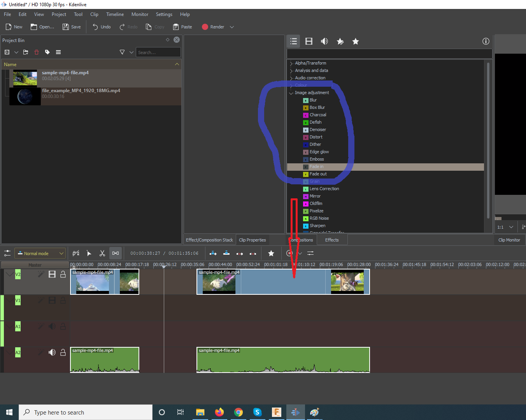This screenshot has height=420, width=526.
Task: Collapse the Image adjustment category
Action: 291,93
